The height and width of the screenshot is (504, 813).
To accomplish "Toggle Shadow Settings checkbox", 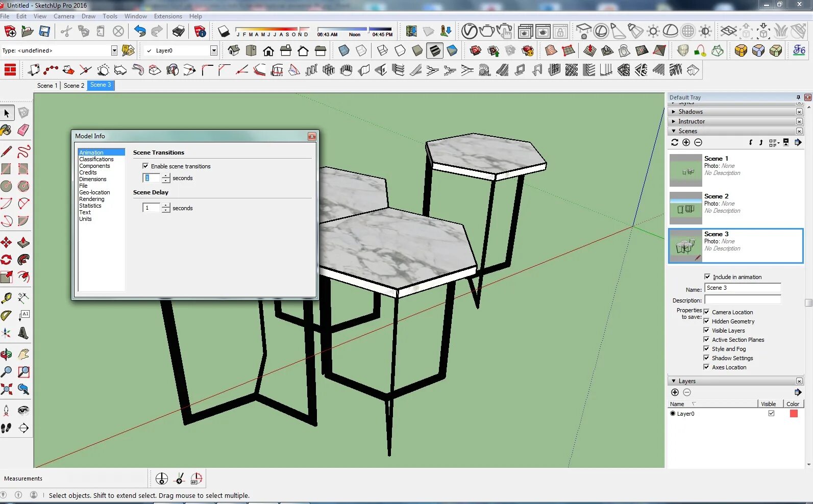I will (706, 358).
